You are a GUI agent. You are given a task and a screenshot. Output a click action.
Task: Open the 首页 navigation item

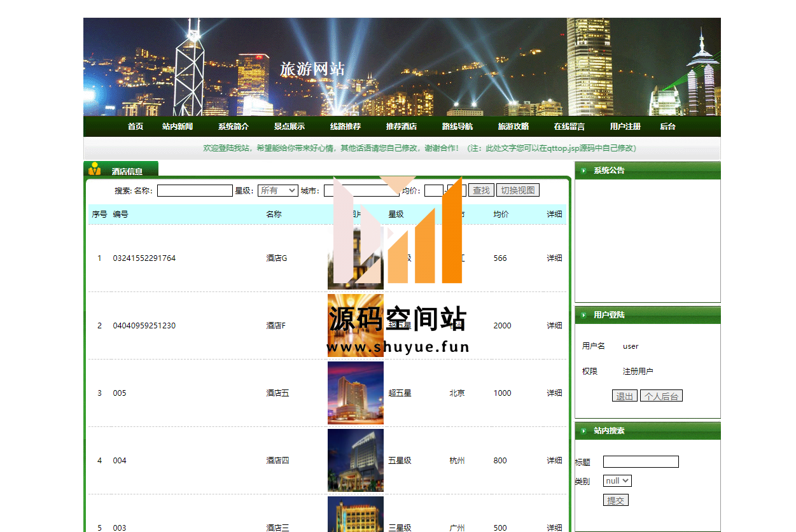pos(136,127)
